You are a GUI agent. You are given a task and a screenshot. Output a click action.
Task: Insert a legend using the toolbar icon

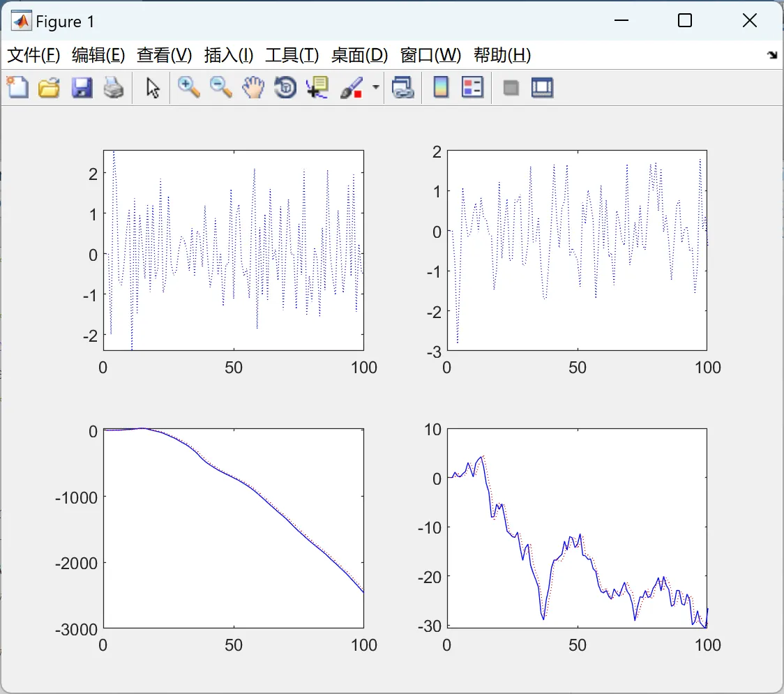472,87
